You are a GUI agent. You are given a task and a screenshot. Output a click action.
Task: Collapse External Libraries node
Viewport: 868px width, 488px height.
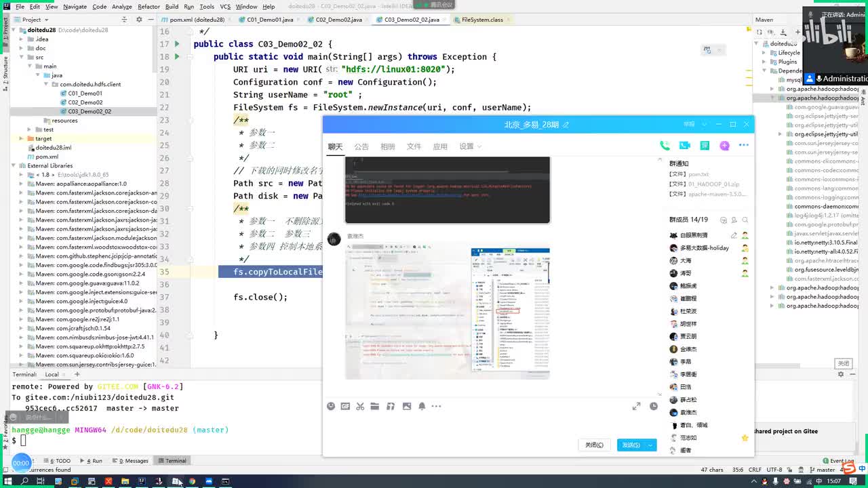point(14,166)
